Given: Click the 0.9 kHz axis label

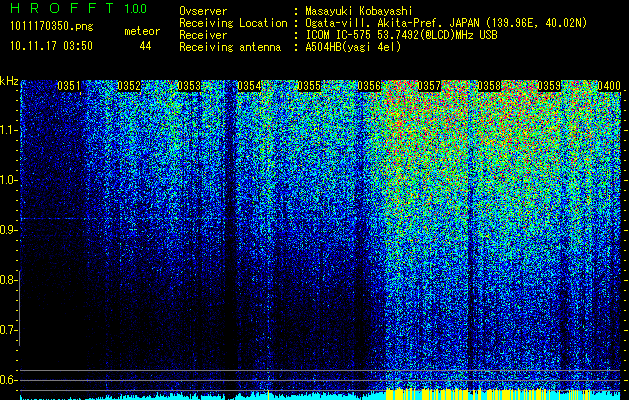Looking at the screenshot, I should pyautogui.click(x=7, y=230).
